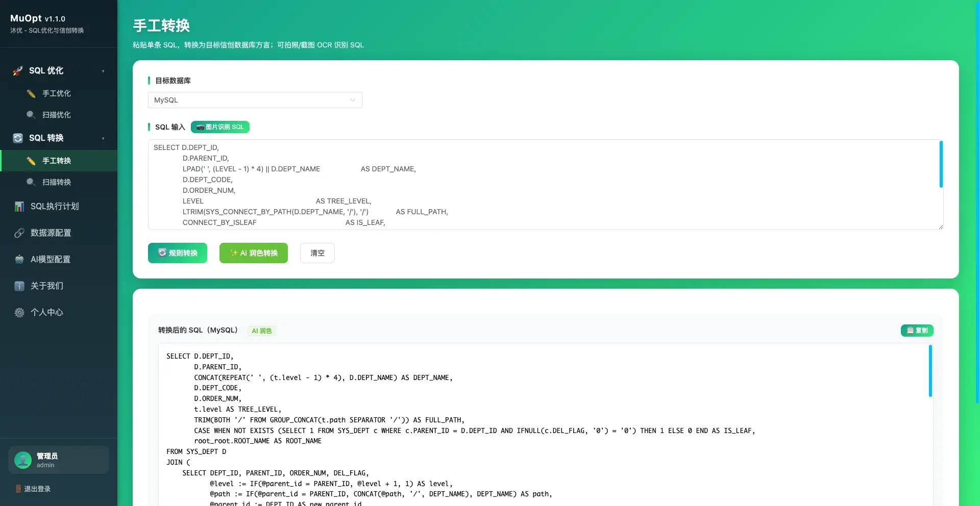This screenshot has height=506, width=980.
Task: Click the magnifier icon beside 扫描优化
Action: [31, 115]
